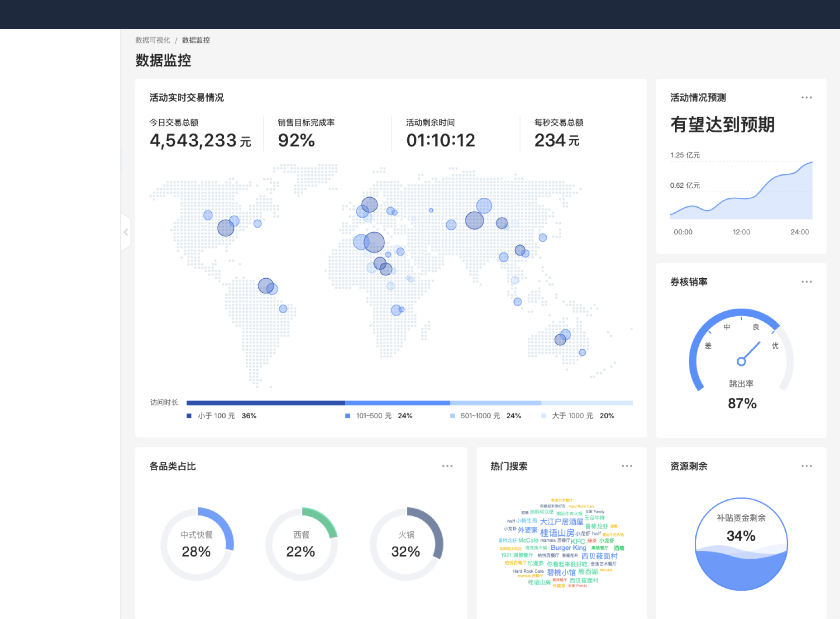
Task: Click the 桂语山房 word in the word cloud
Action: [x=557, y=533]
